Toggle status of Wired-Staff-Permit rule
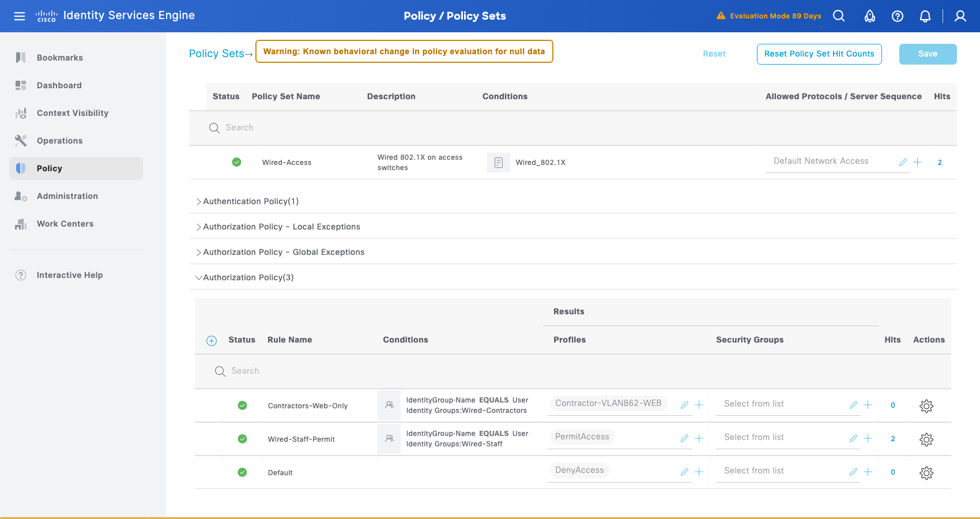The height and width of the screenshot is (519, 980). coord(242,439)
